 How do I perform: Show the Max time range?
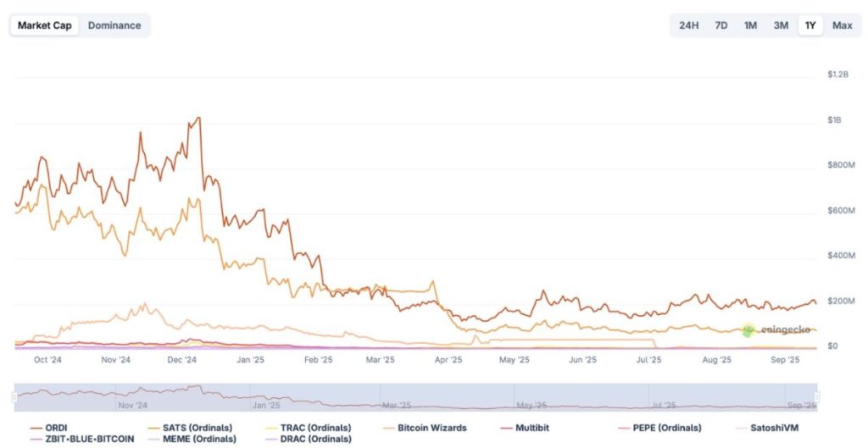(842, 25)
